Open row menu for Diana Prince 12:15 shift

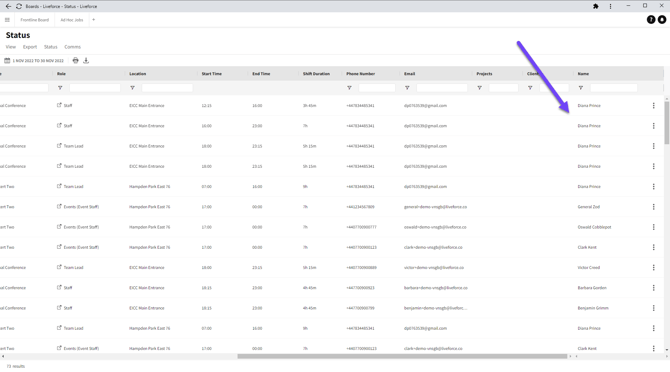653,105
